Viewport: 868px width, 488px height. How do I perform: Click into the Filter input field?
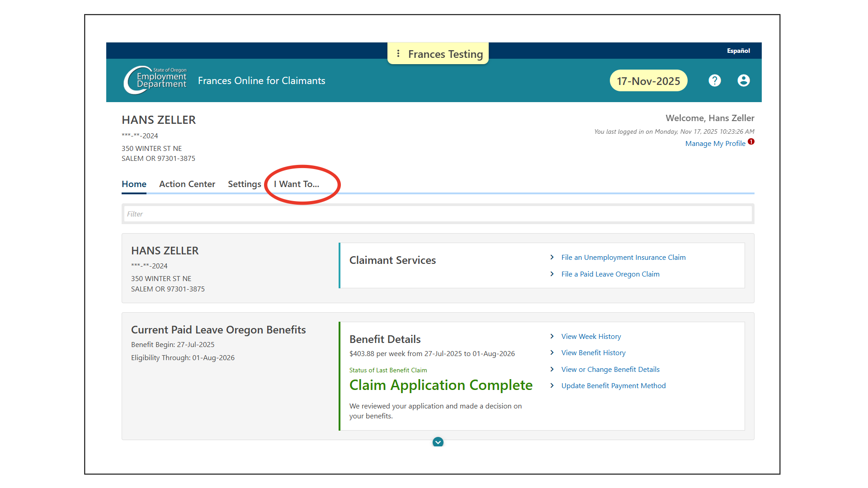point(438,214)
